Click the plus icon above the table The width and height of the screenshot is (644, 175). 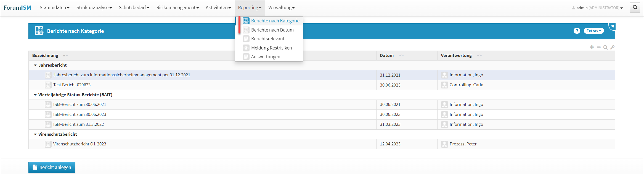[x=592, y=47]
